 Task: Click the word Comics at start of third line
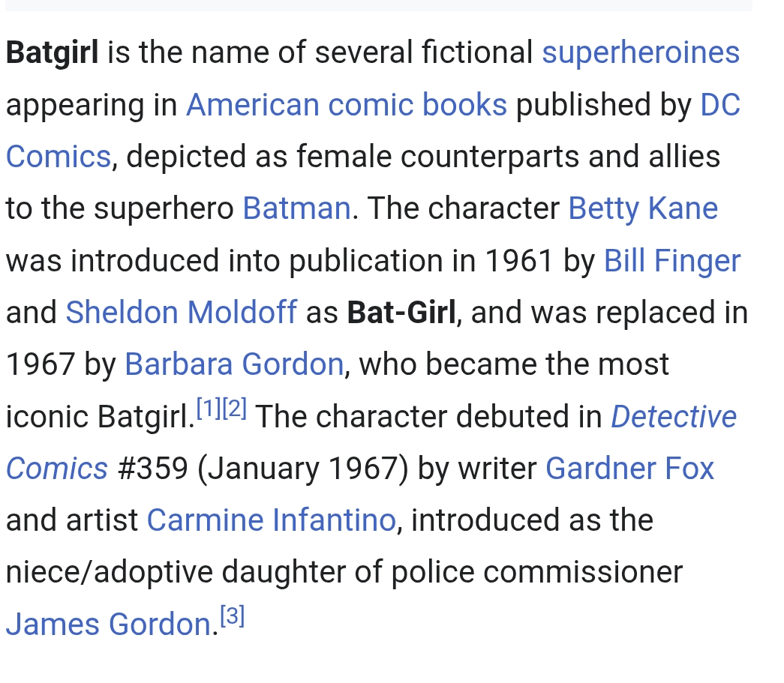[x=59, y=157]
